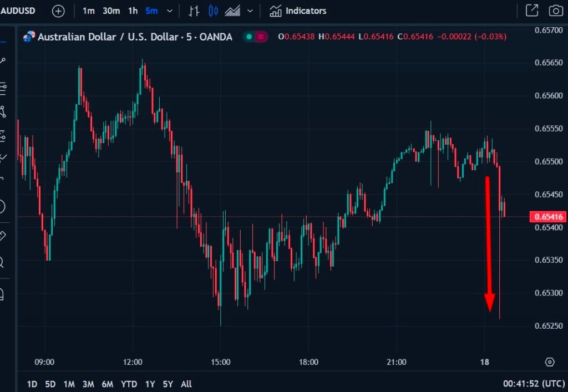Switch to the 30m timeframe

[111, 11]
